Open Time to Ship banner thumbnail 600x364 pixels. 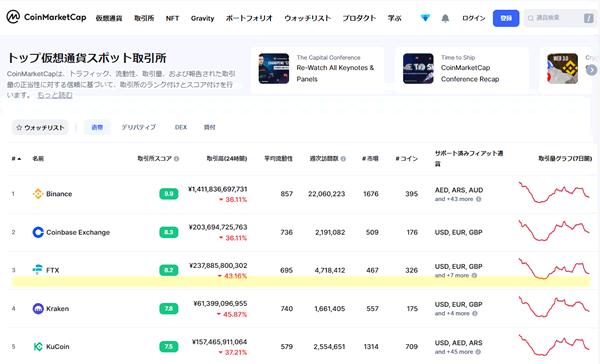418,69
